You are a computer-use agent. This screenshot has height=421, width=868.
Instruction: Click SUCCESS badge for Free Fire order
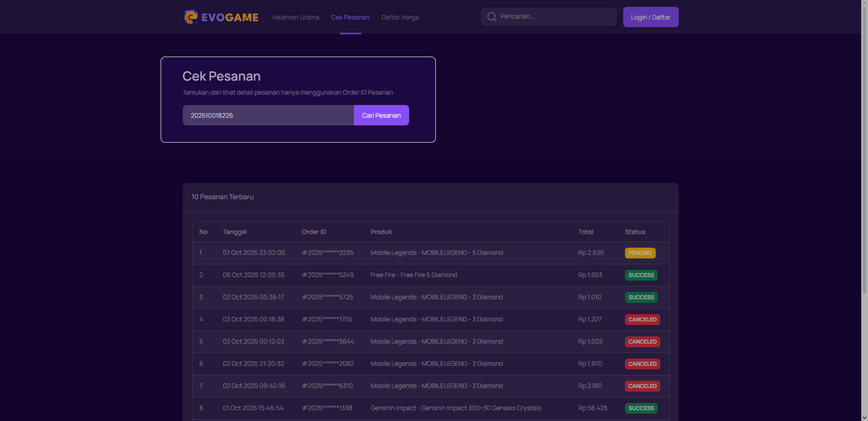click(641, 275)
